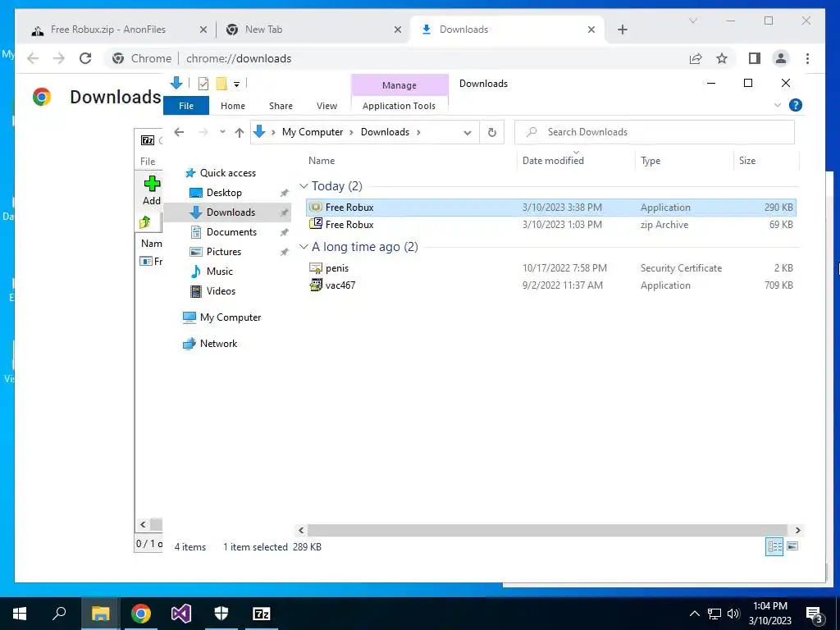
Task: Expand the ribbon with the chevron
Action: click(x=778, y=106)
